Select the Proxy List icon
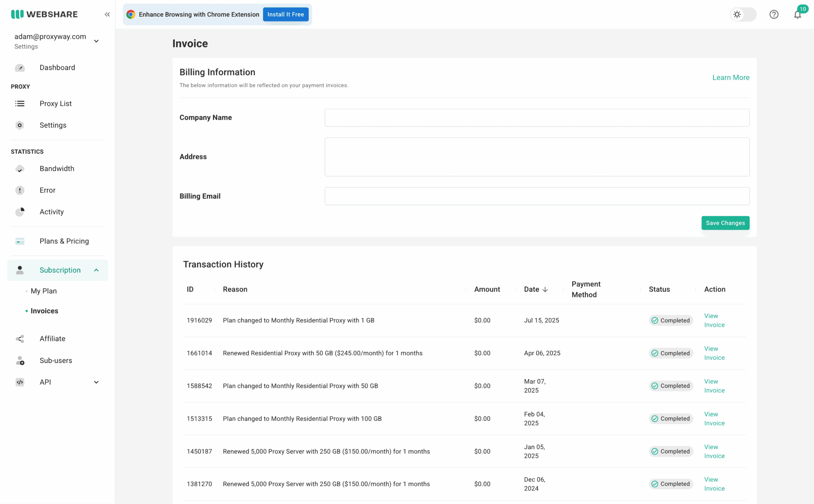814x504 pixels. (20, 103)
